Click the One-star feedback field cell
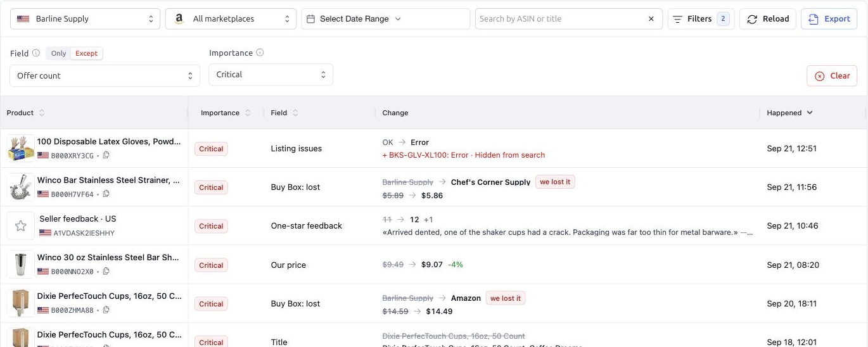Image resolution: width=868 pixels, height=347 pixels. tap(307, 225)
